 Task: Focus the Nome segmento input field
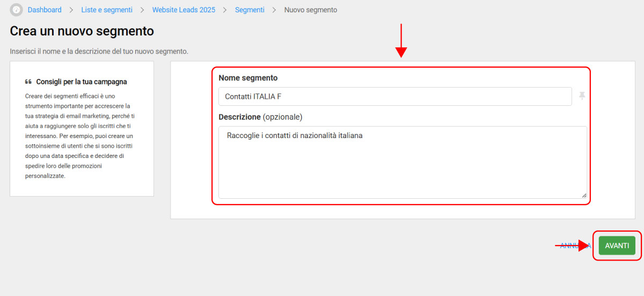395,96
